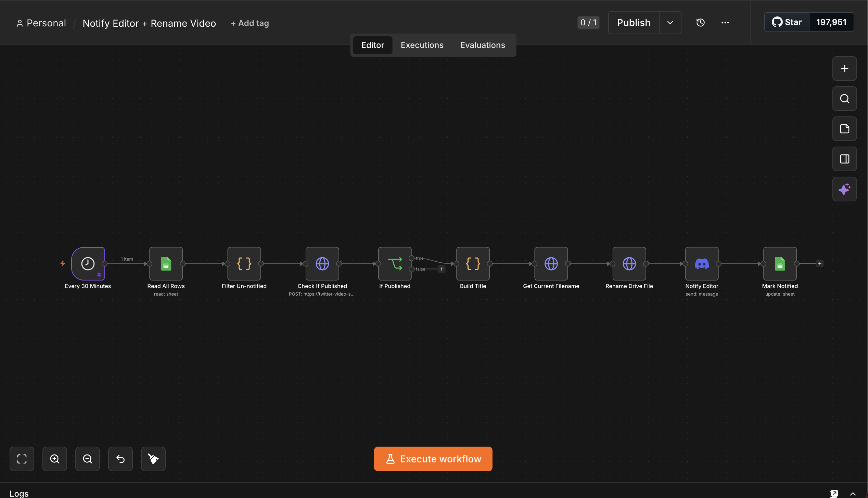Zoom out of the canvas
The height and width of the screenshot is (498, 868).
coord(88,459)
